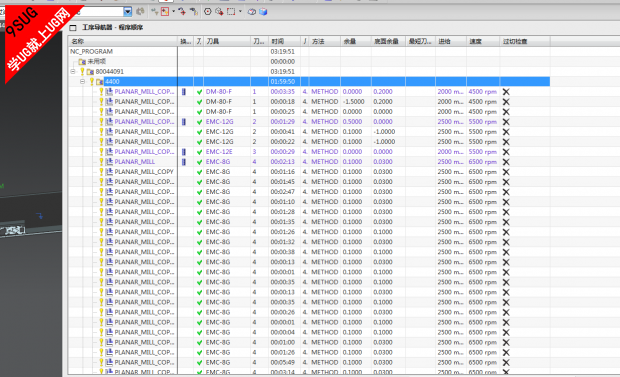Select the PLANAR_MILL operation with EMC-8G tool
The height and width of the screenshot is (377, 620).
click(x=134, y=162)
